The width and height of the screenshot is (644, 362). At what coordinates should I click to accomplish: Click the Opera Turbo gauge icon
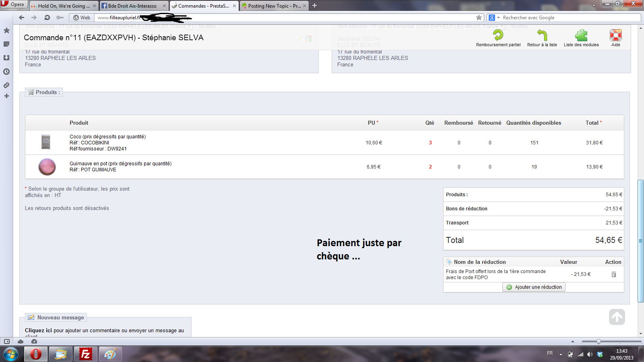pos(34,341)
